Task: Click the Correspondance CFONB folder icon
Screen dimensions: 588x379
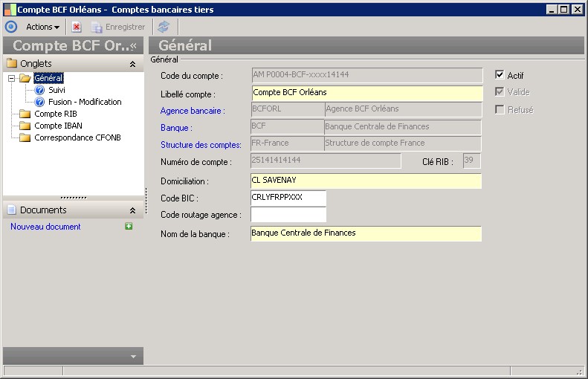Action: [25, 137]
